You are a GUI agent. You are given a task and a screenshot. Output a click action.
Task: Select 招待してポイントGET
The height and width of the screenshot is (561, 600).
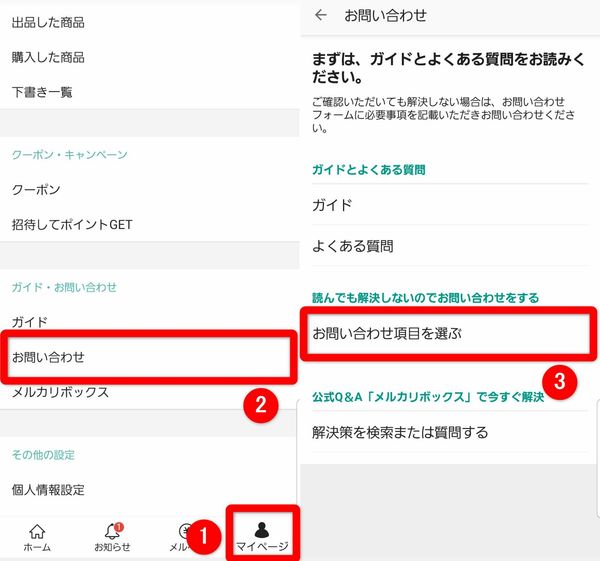tap(149, 225)
